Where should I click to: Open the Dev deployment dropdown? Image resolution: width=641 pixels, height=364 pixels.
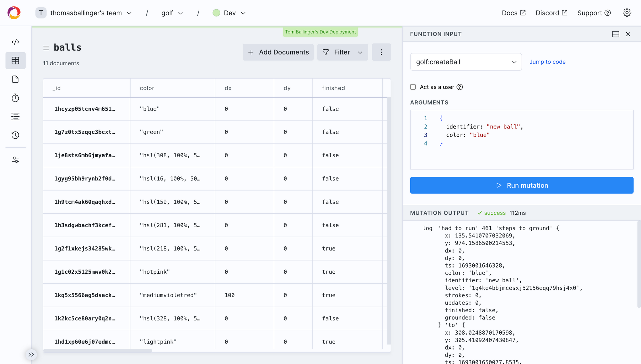(229, 13)
